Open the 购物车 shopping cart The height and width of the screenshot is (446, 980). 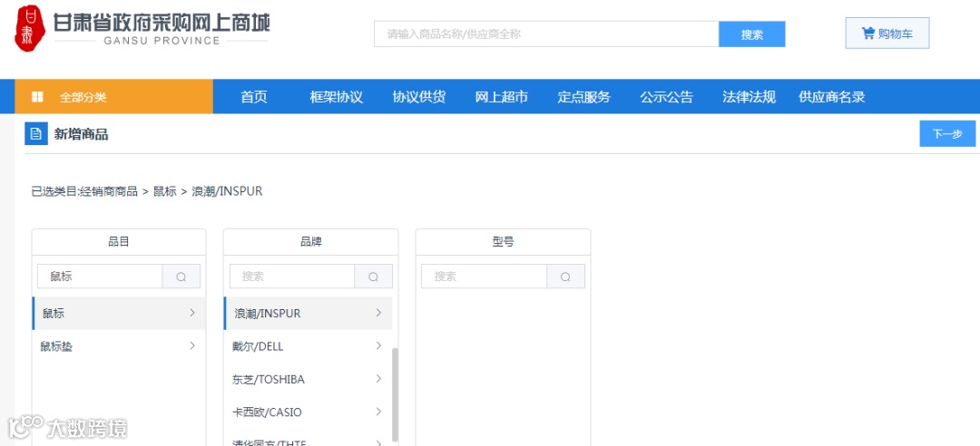click(887, 34)
